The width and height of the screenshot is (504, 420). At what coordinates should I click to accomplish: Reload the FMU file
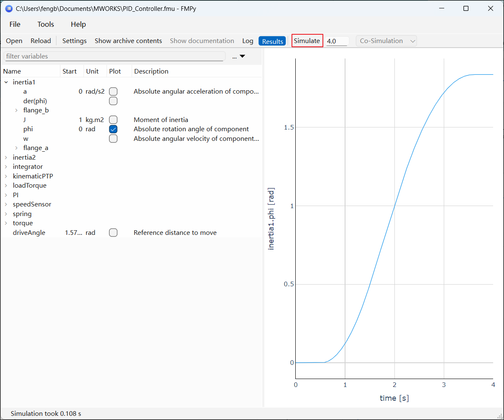(x=41, y=41)
